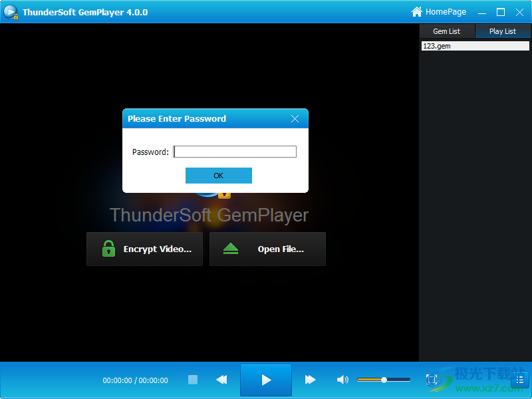532x399 pixels.
Task: Start playback with the Play button
Action: [x=266, y=380]
